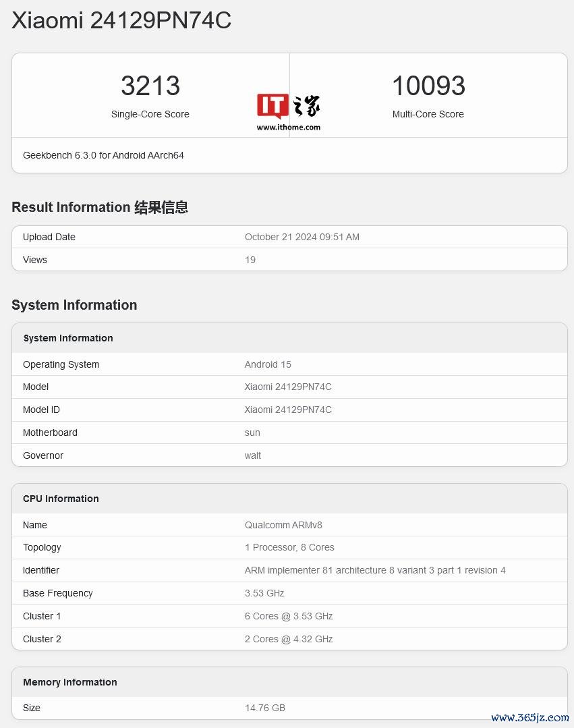This screenshot has height=728, width=574.
Task: Click the "Upload Date" row label
Action: tap(49, 237)
